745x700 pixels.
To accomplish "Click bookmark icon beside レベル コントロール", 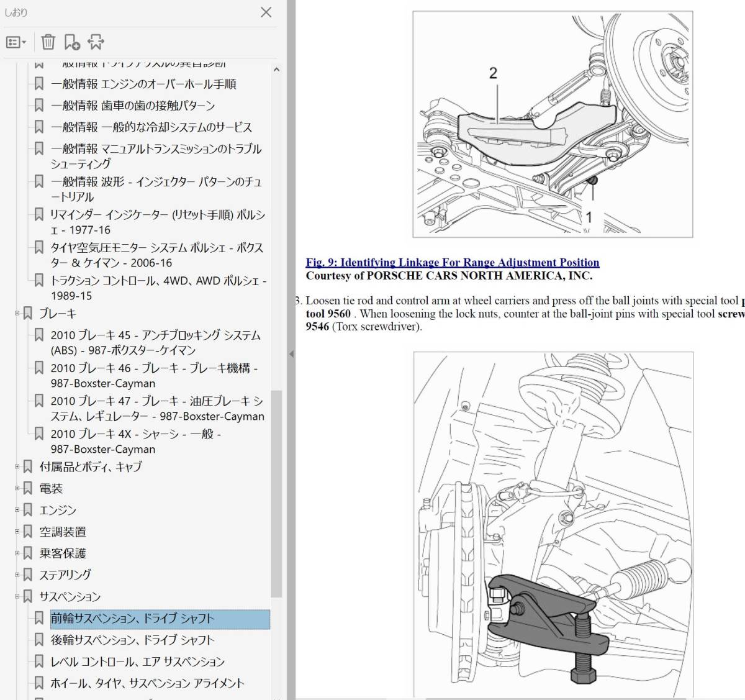I will [38, 661].
